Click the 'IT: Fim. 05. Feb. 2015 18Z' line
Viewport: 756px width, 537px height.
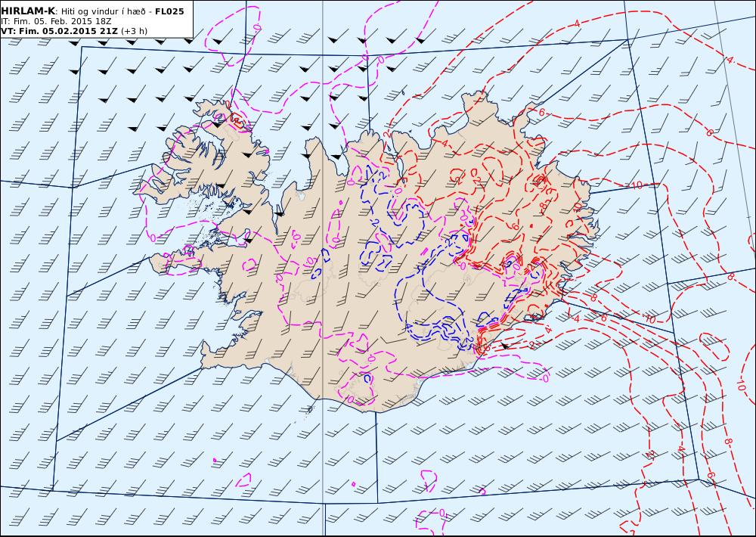click(x=57, y=21)
